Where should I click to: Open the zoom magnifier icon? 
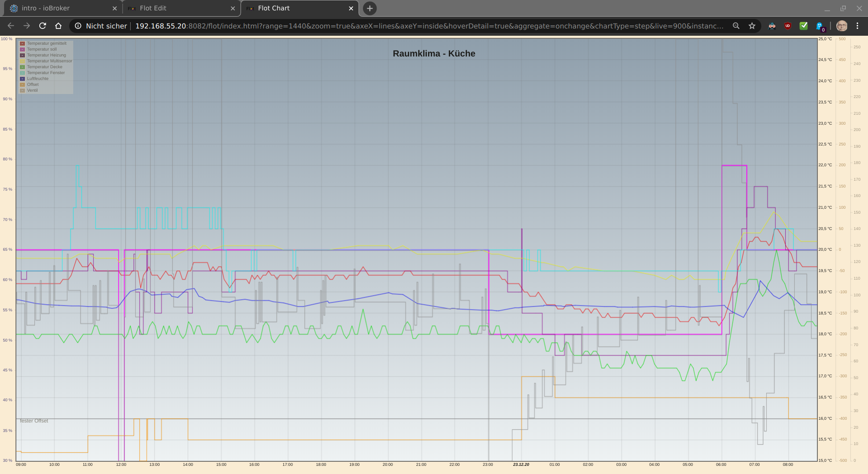pyautogui.click(x=736, y=26)
